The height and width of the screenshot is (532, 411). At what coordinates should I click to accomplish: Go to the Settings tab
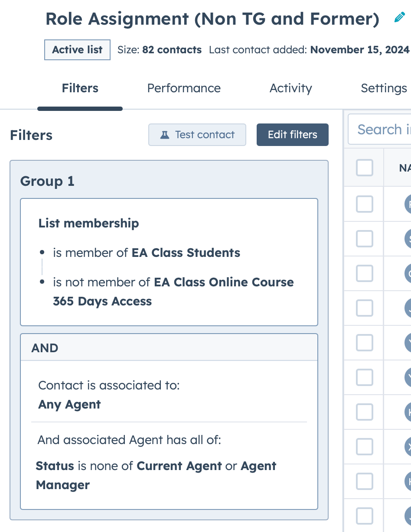click(x=384, y=88)
